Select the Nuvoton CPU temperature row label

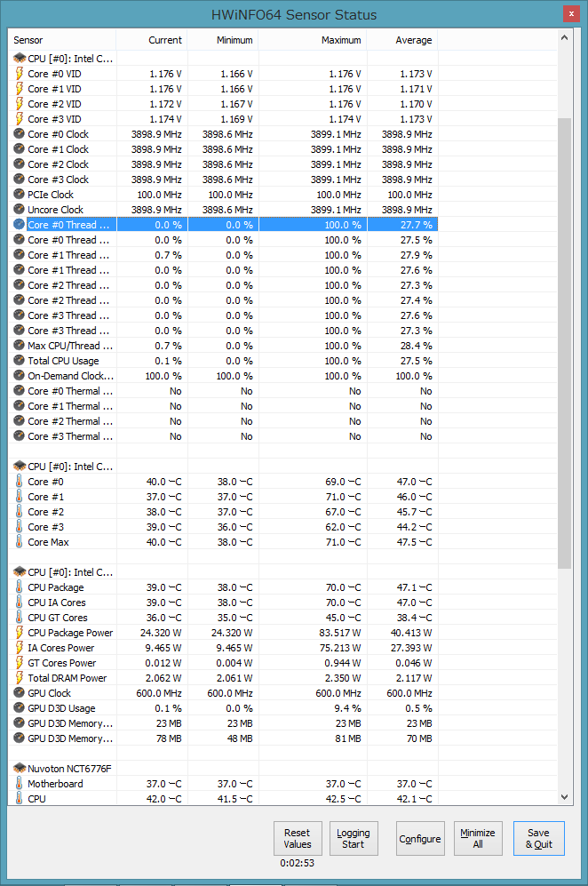[36, 799]
